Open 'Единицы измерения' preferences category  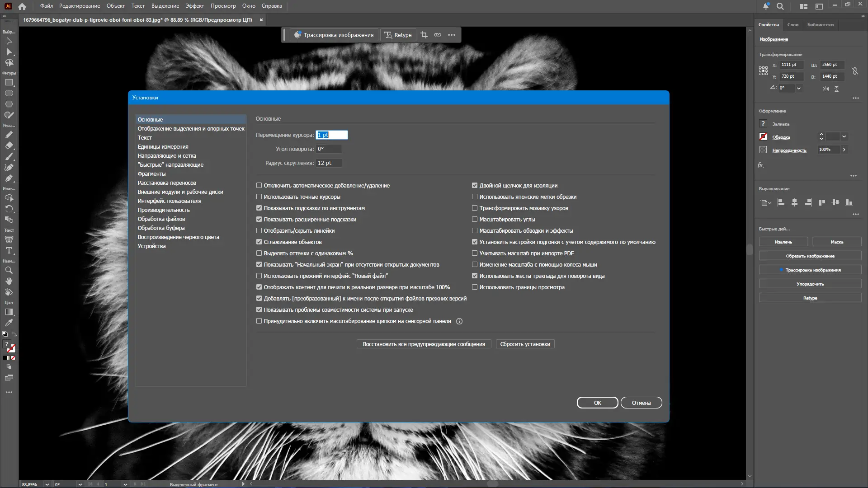coord(163,147)
